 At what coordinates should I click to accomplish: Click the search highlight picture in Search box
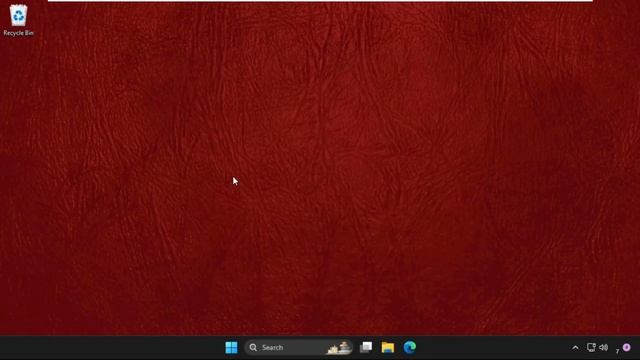[x=339, y=348]
